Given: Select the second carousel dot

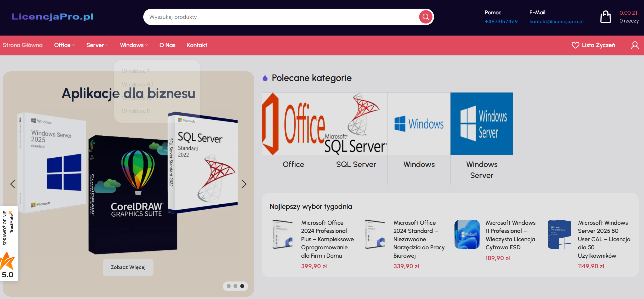Looking at the screenshot, I should point(235,286).
